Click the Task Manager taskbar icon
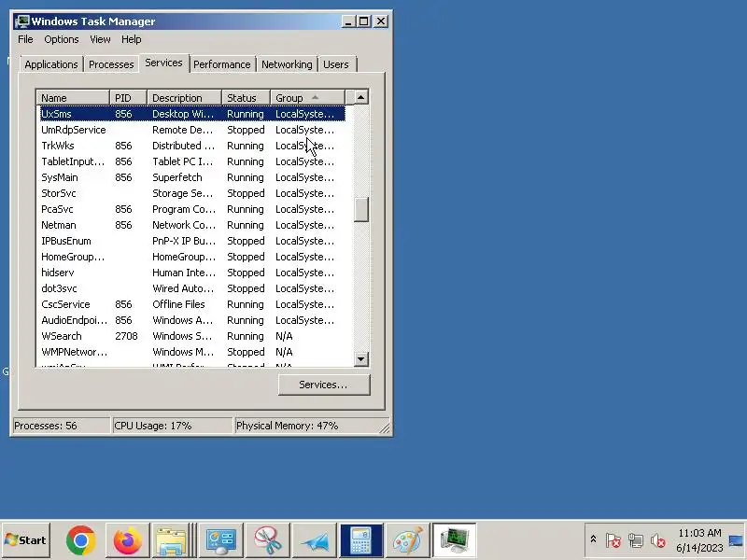 [454, 540]
